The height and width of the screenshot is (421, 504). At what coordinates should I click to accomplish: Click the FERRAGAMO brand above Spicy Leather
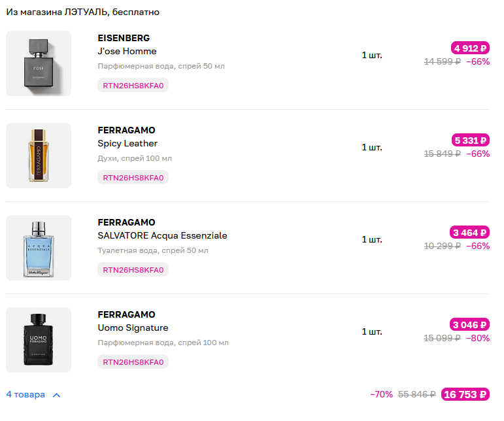tap(126, 130)
